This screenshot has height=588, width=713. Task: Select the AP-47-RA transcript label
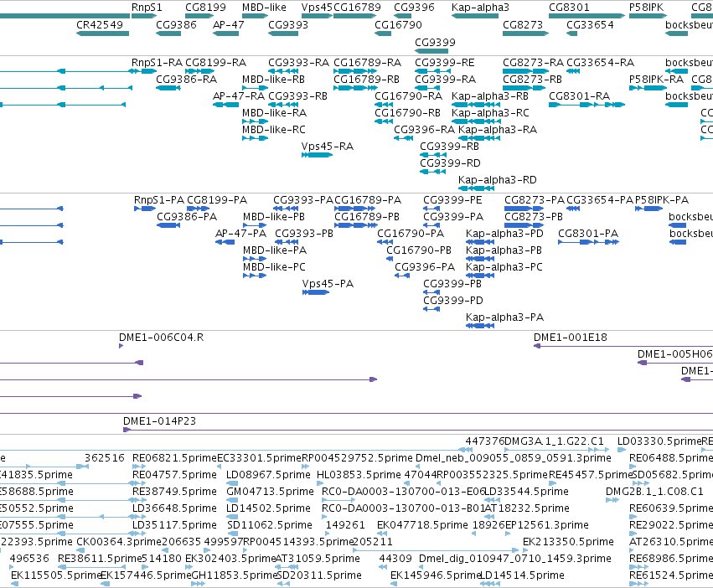click(239, 96)
